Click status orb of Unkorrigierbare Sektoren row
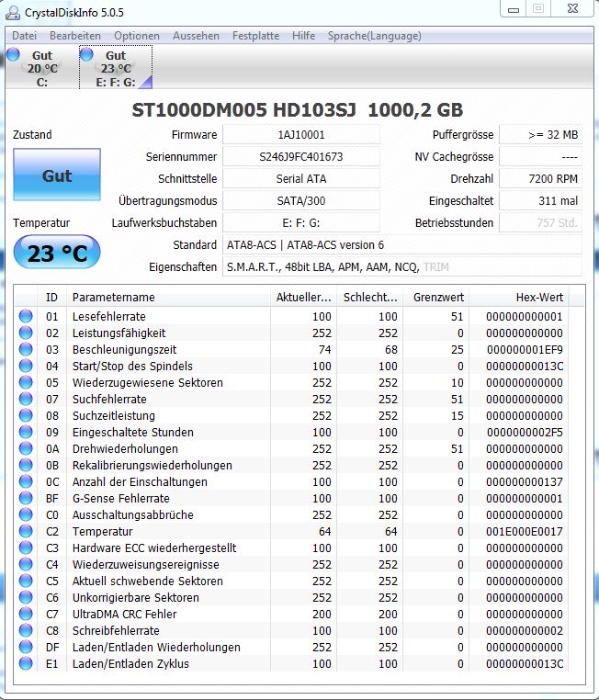The image size is (599, 700). pos(26,597)
